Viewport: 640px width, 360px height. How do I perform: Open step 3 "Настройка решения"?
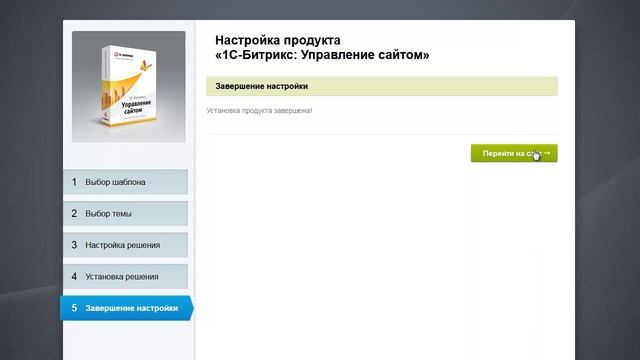pyautogui.click(x=126, y=245)
